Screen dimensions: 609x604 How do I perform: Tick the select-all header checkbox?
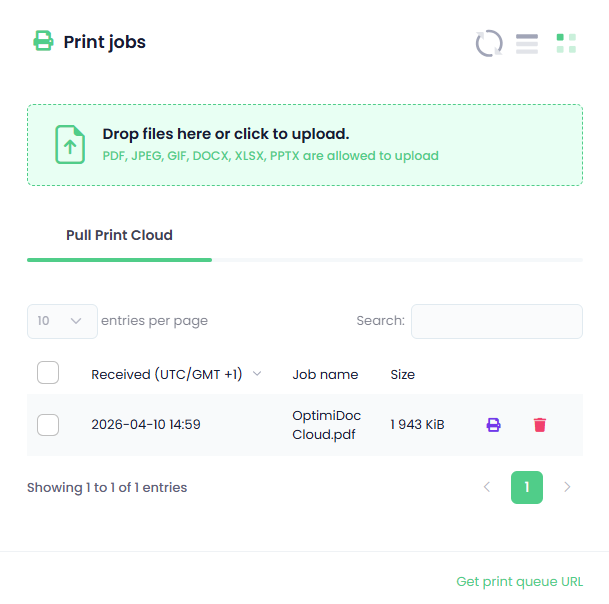[48, 373]
